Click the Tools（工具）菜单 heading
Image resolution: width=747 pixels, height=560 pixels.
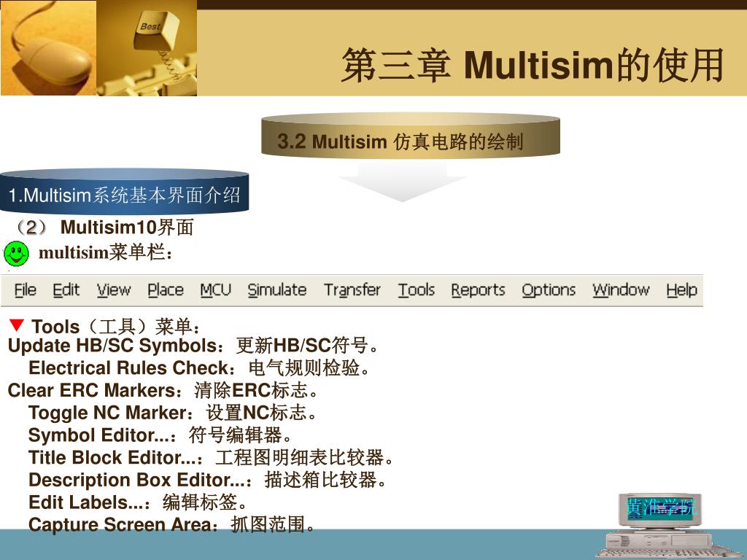(x=116, y=327)
